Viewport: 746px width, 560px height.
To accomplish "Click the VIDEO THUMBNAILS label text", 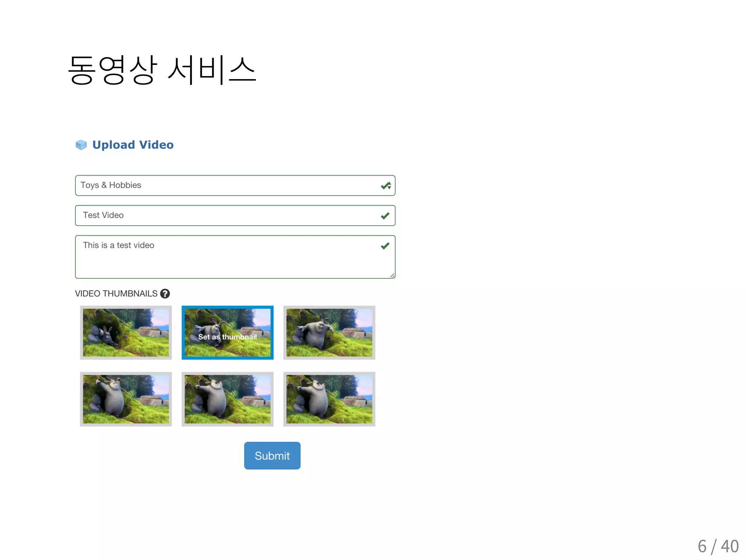I will point(116,294).
